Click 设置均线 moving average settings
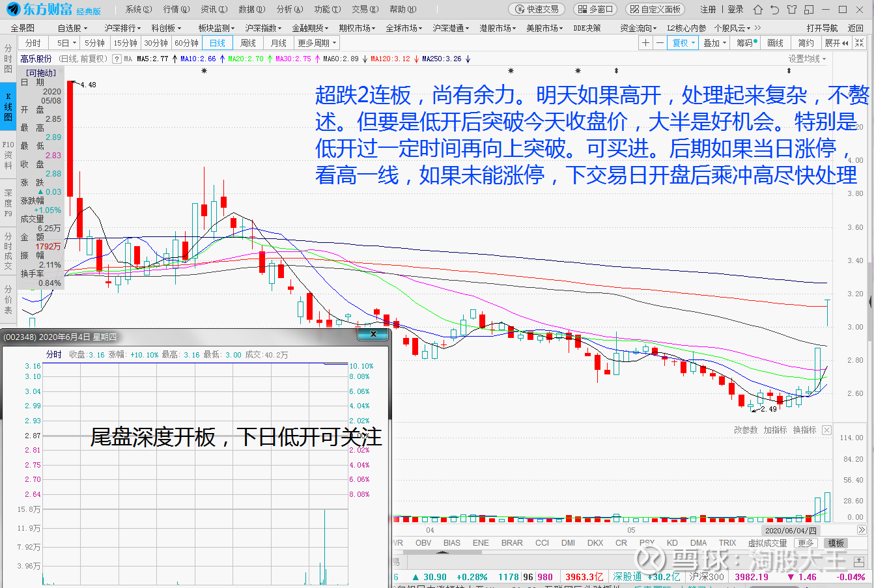This screenshot has width=874, height=588. point(808,59)
